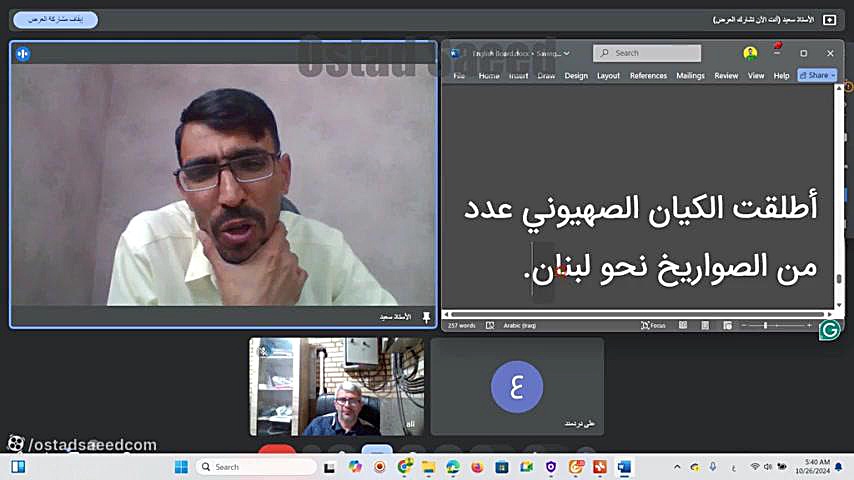854x480 pixels.
Task: Switch to the Layout ribbon tab
Action: coord(608,76)
